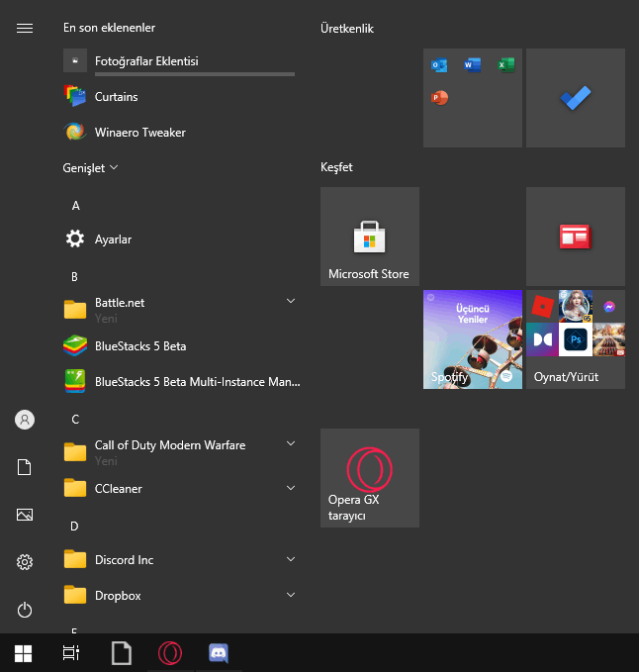Open Outlook in the Office tile folder

click(x=439, y=64)
